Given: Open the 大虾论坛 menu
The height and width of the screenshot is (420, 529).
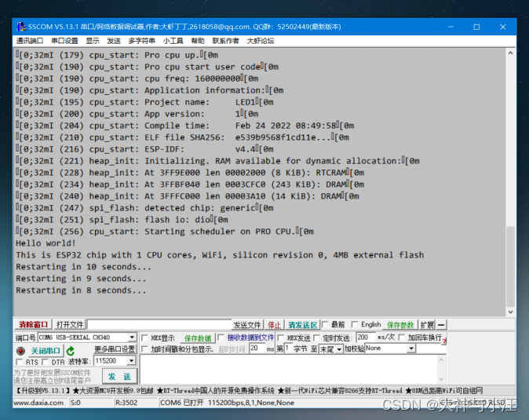Looking at the screenshot, I should click(x=261, y=41).
